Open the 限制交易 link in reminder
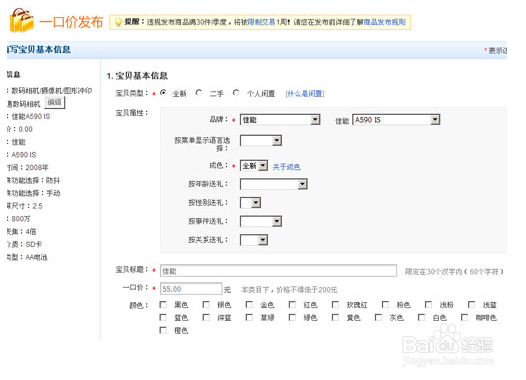Viewport: 526px width, 380px height. tap(261, 22)
